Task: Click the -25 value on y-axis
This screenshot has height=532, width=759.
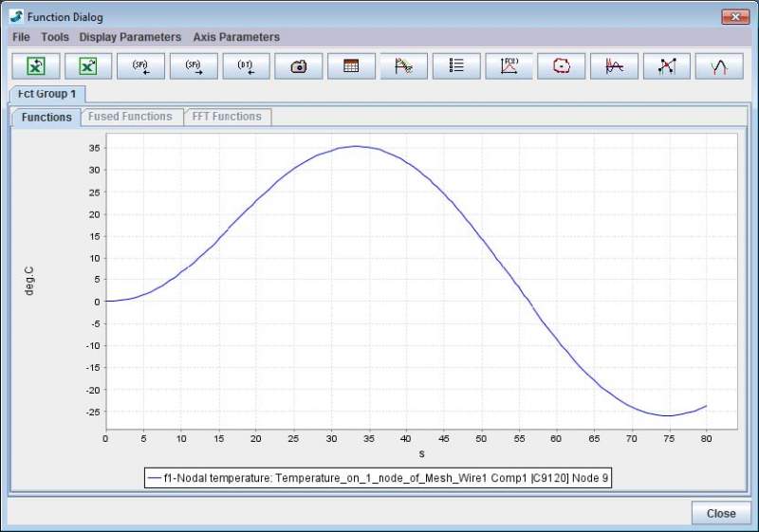Action: [x=93, y=413]
